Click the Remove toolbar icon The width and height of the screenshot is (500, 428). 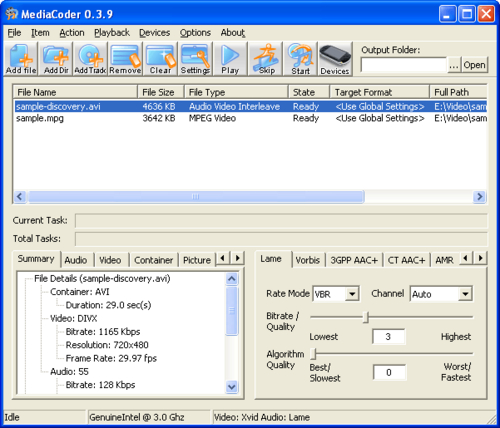click(125, 59)
